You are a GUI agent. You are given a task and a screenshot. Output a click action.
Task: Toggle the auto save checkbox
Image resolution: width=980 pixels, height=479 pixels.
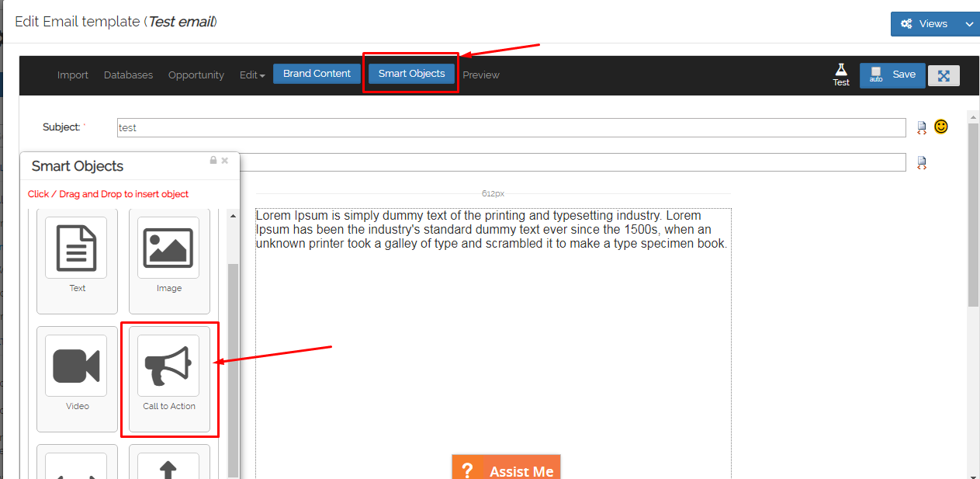[876, 71]
